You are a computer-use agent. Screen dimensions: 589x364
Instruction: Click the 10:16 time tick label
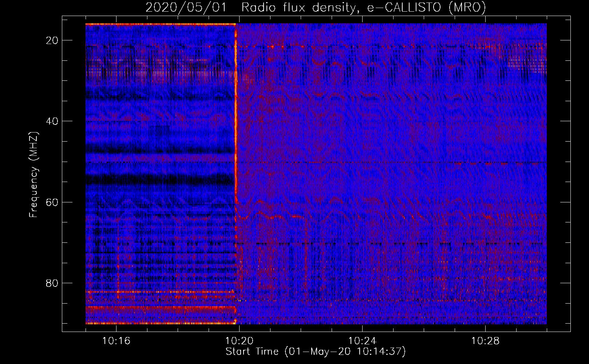tap(116, 341)
